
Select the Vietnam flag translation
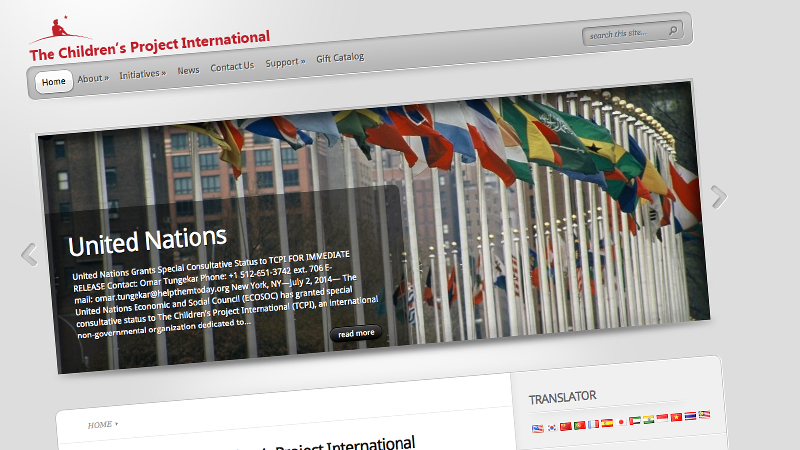click(x=677, y=417)
